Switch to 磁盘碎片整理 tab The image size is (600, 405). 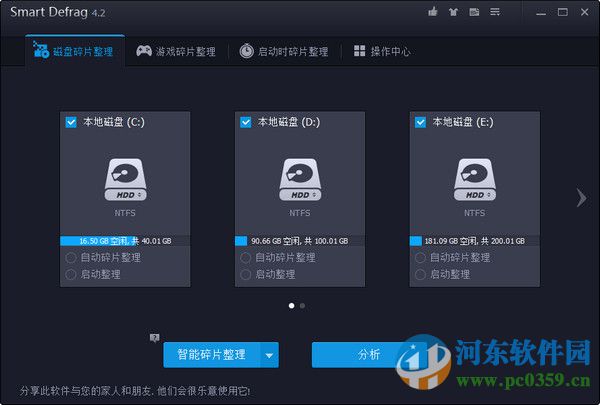[74, 51]
